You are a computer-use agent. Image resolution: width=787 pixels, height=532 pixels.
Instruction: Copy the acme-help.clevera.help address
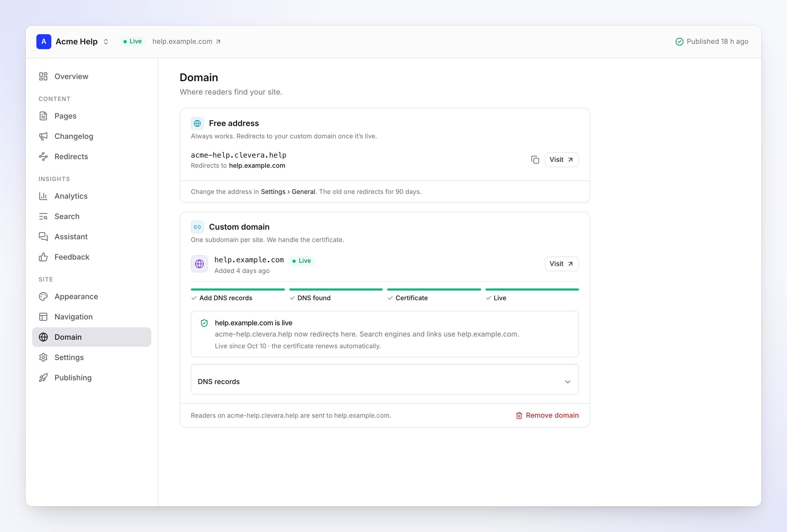[x=535, y=160]
